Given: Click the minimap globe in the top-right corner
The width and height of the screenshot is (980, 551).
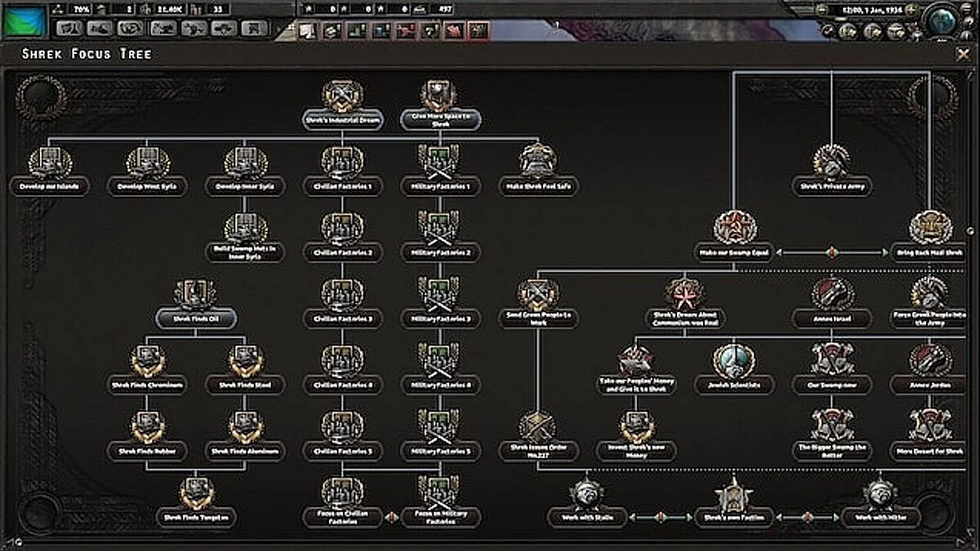Looking at the screenshot, I should [x=941, y=23].
